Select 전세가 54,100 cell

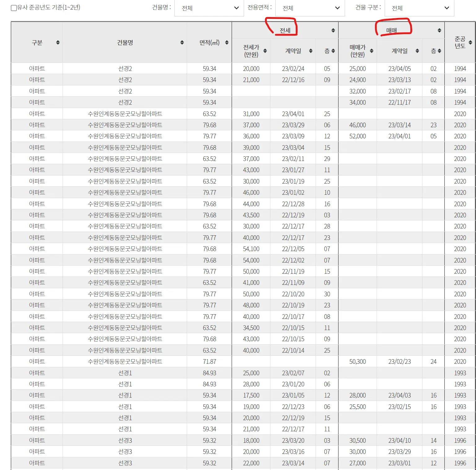(x=251, y=249)
